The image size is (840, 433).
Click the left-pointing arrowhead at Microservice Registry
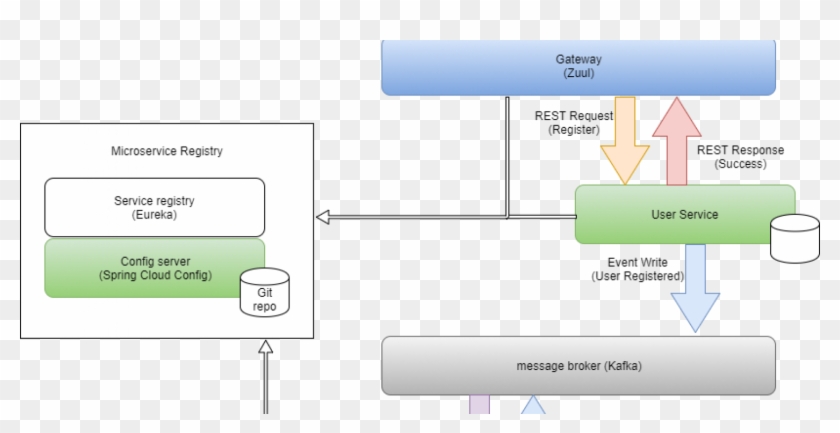[x=322, y=217]
